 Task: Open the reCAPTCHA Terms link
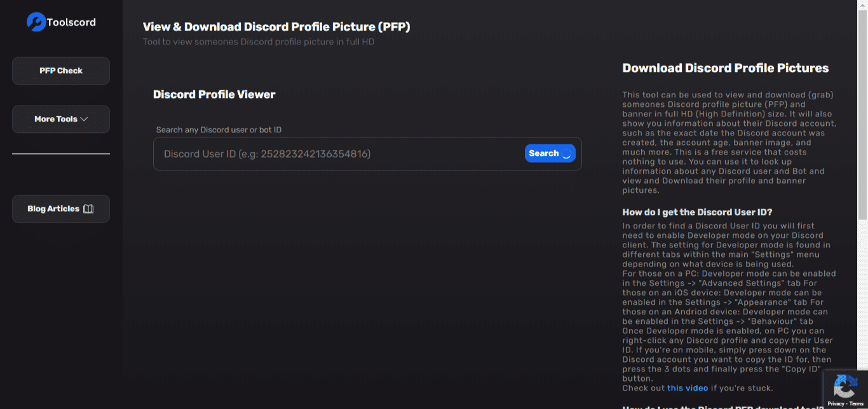pyautogui.click(x=857, y=404)
